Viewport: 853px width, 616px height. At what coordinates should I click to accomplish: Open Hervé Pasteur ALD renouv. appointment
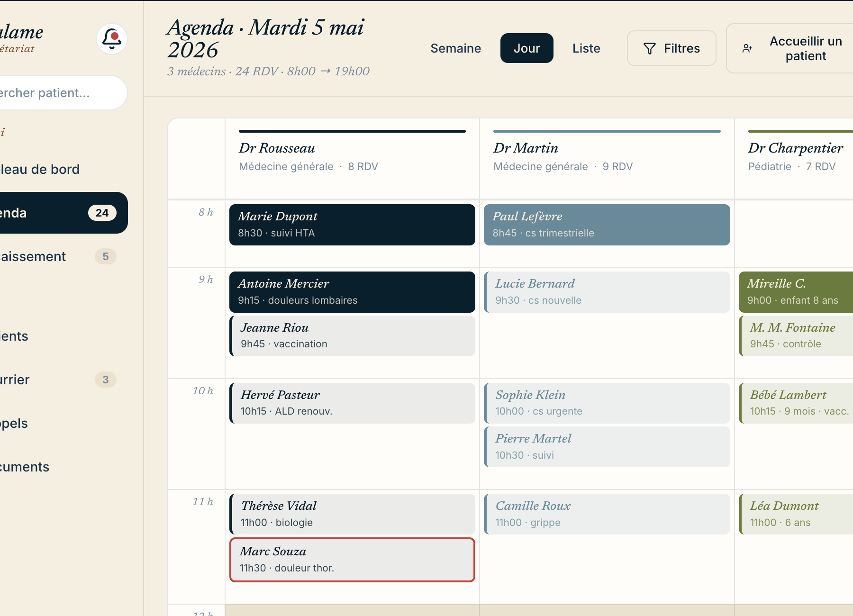[x=352, y=403]
